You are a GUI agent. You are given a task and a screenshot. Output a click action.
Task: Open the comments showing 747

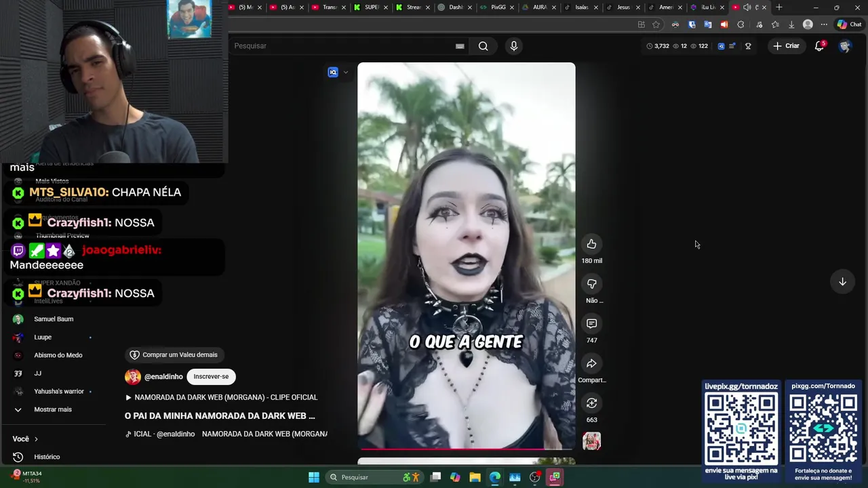click(591, 324)
